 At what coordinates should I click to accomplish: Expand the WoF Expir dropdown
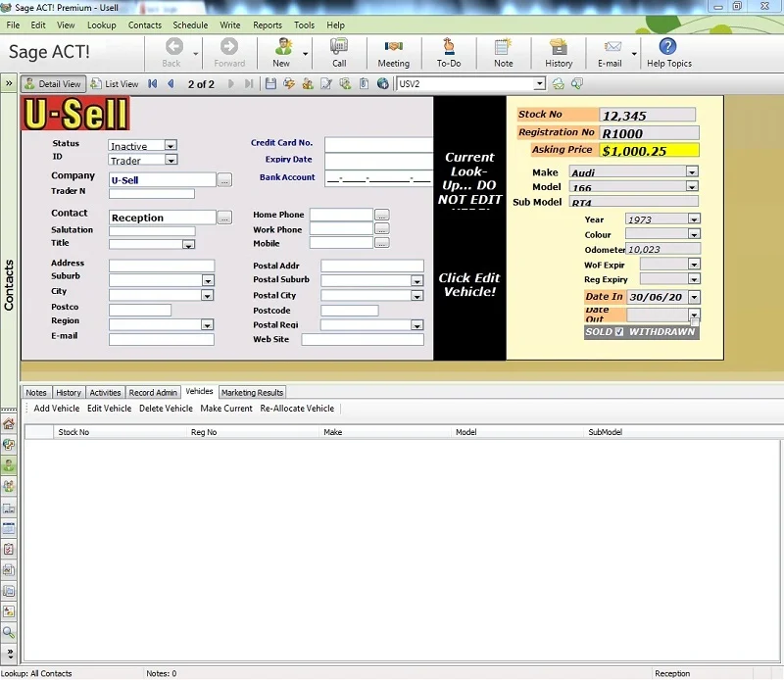pyautogui.click(x=694, y=265)
